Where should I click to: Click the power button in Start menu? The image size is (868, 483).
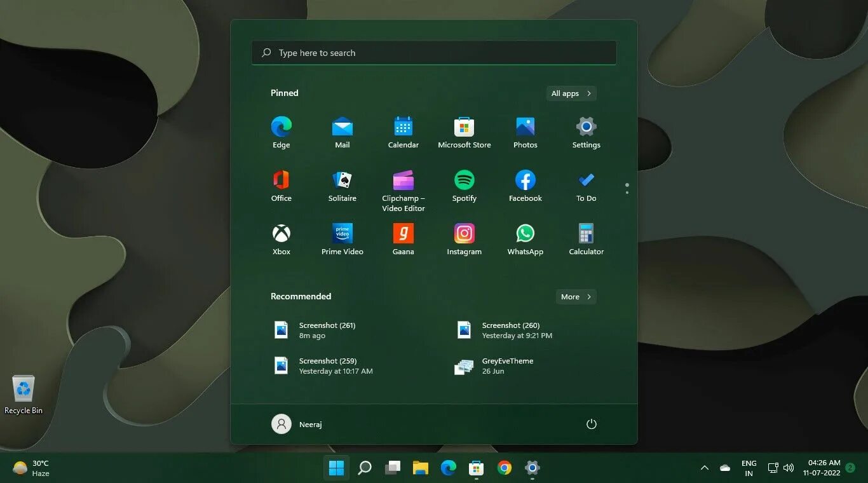[x=592, y=424]
